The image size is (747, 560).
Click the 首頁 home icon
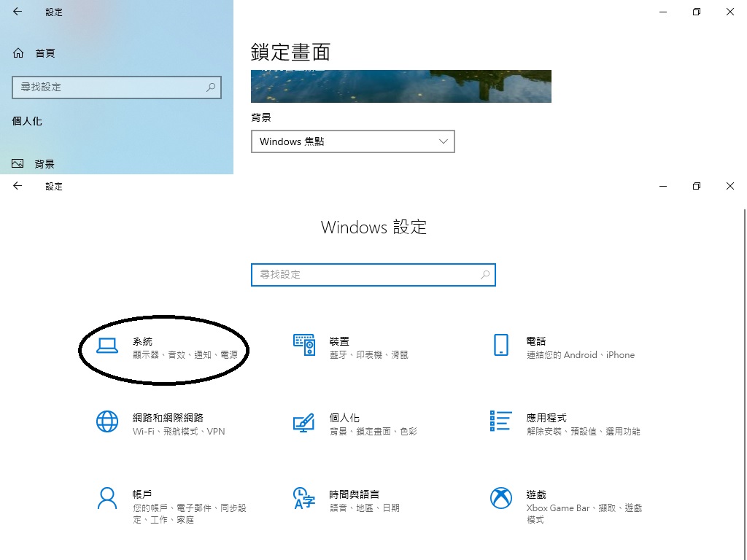point(18,52)
